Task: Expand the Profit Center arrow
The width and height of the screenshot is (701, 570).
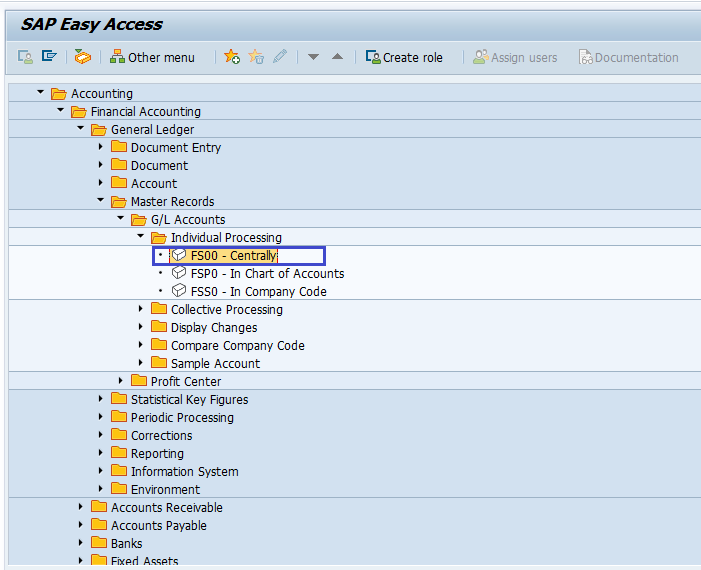Action: coord(121,380)
